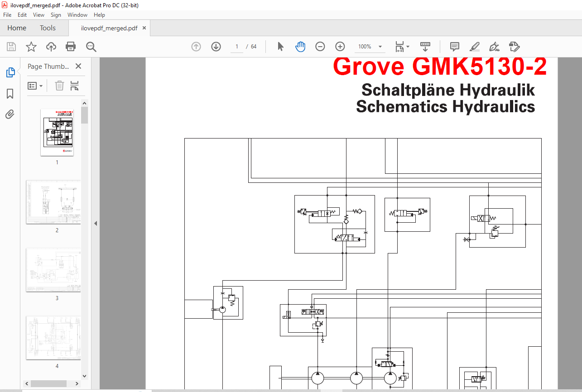582x392 pixels.
Task: Open the Sign document pen tool
Action: [494, 47]
